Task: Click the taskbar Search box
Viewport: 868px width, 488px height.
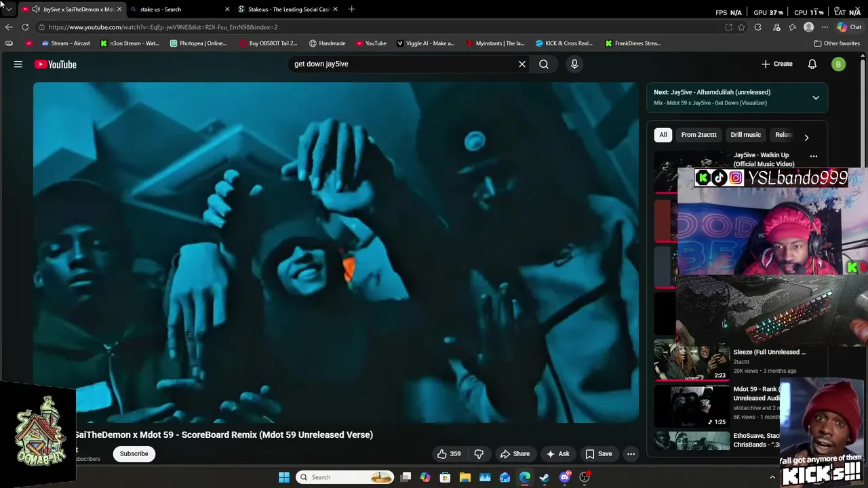Action: [x=346, y=477]
